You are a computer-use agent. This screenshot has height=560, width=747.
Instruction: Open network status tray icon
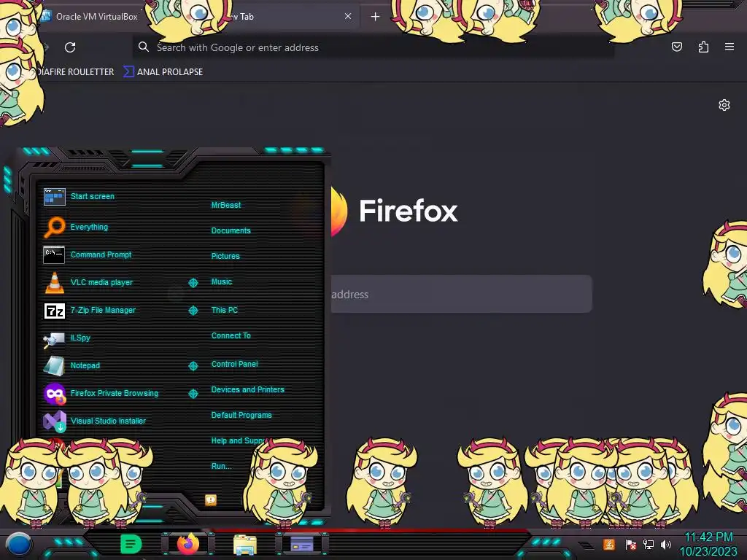[x=649, y=544]
